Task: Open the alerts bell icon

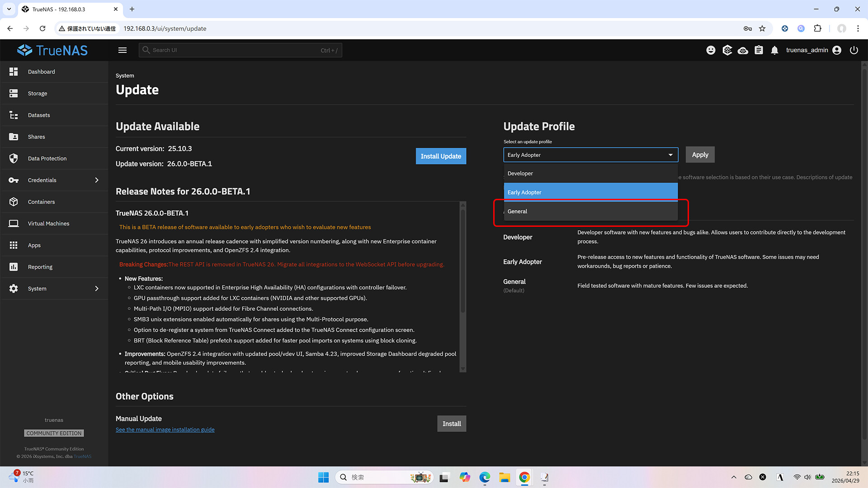Action: 774,50
